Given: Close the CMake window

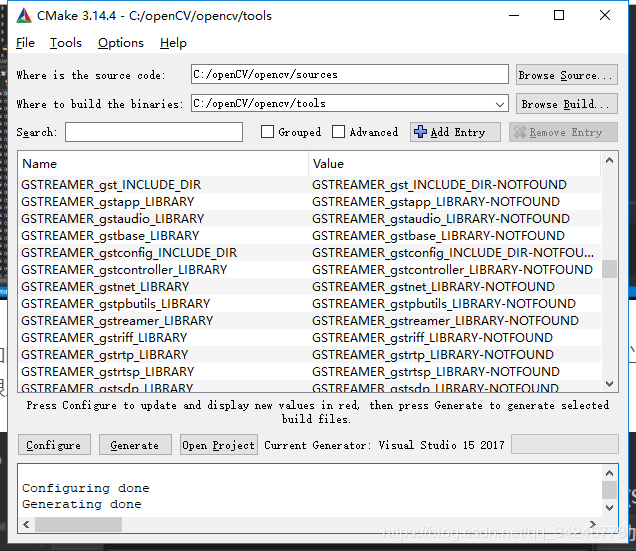Looking at the screenshot, I should click(x=605, y=15).
